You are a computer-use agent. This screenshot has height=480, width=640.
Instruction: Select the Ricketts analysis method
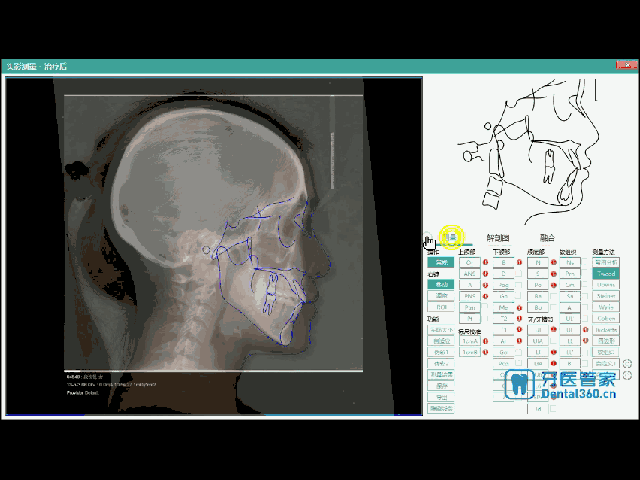pos(606,330)
